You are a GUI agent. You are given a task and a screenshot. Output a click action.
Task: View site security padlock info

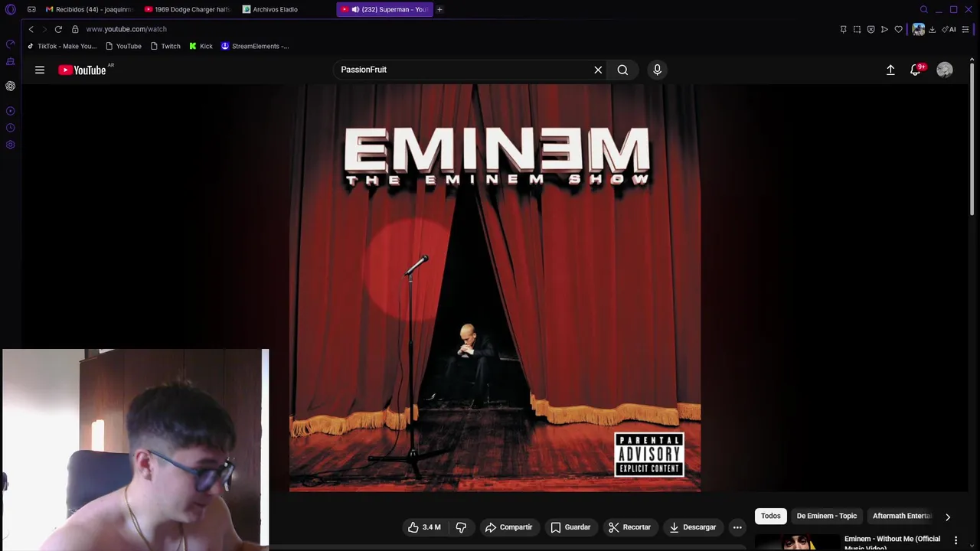(75, 29)
